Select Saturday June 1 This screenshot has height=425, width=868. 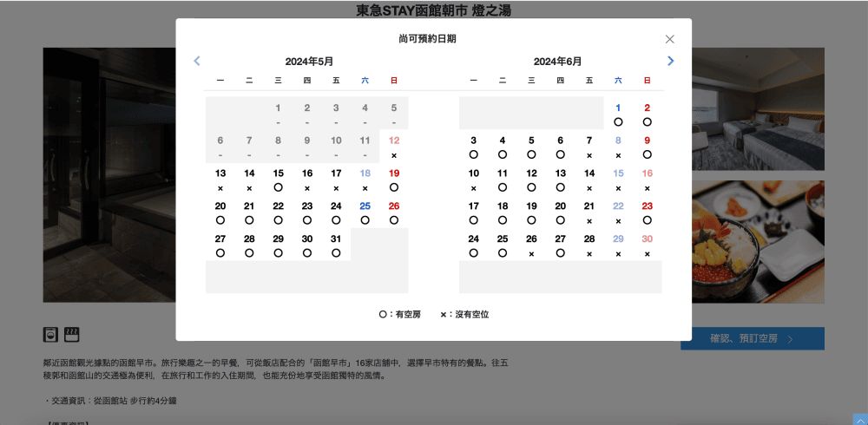point(618,114)
